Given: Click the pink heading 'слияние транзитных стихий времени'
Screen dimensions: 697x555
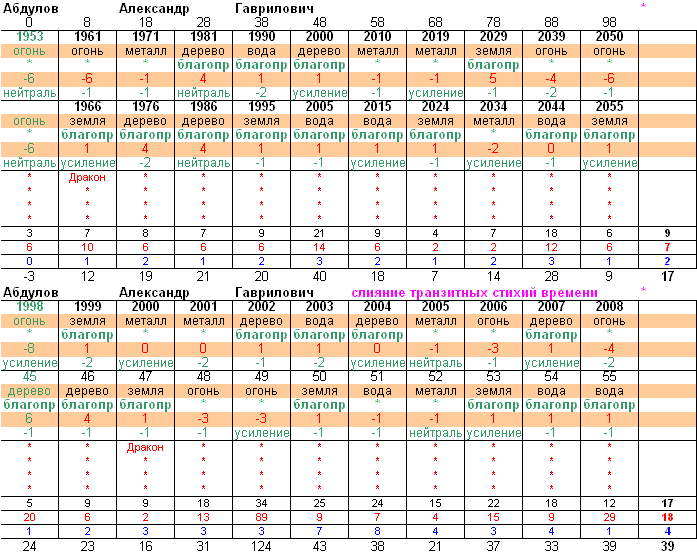Looking at the screenshot, I should pos(474,293).
